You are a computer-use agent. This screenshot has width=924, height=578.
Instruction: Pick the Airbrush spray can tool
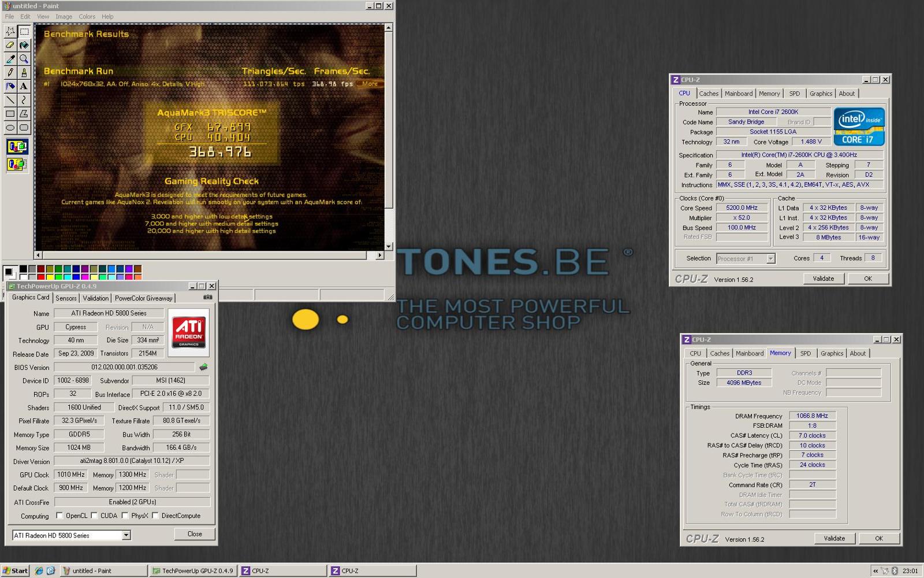pos(10,87)
